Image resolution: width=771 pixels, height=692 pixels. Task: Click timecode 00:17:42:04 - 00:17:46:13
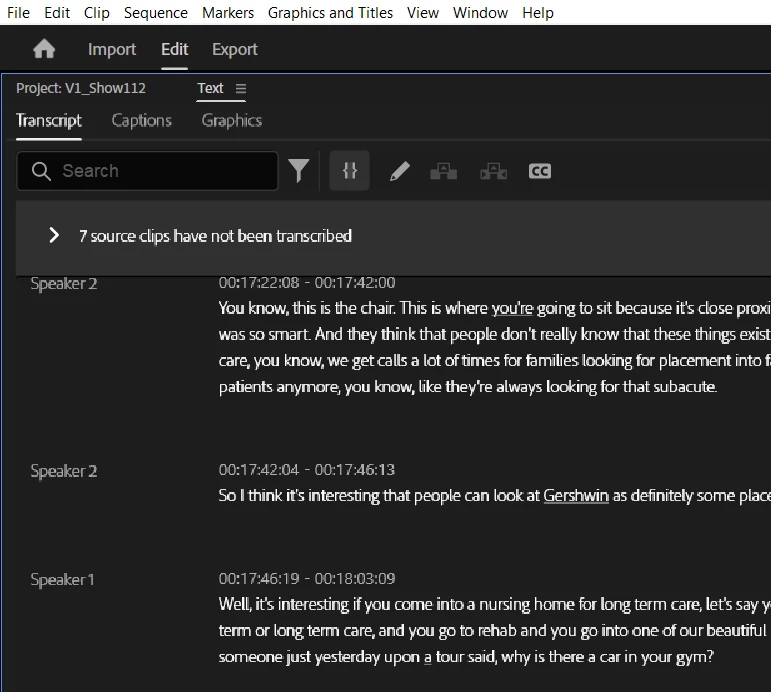(307, 470)
